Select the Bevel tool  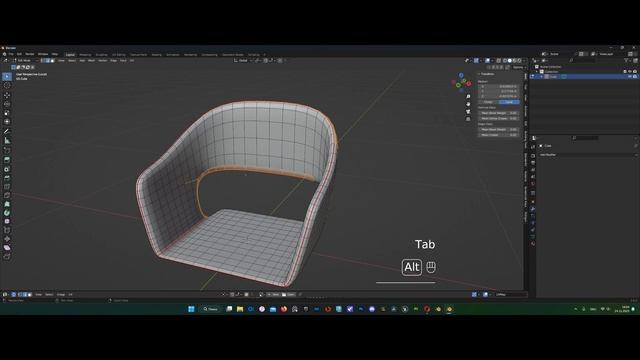pos(7,178)
